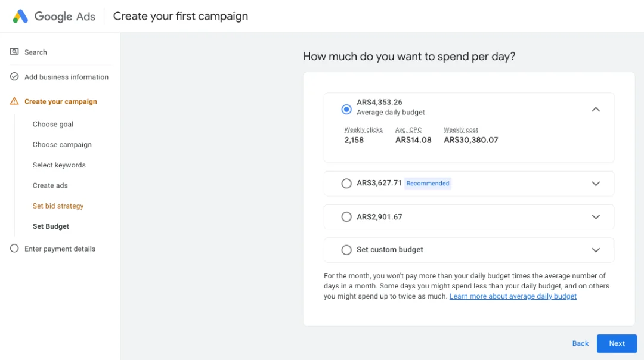Click the ARS14.08 average CPC value
This screenshot has width=644, height=360.
(413, 140)
